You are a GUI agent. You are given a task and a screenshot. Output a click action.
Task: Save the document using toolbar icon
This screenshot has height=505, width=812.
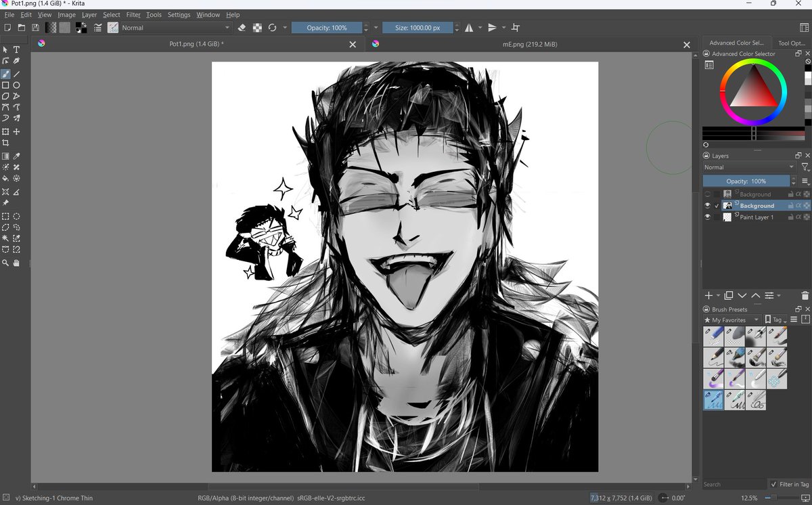tap(35, 28)
